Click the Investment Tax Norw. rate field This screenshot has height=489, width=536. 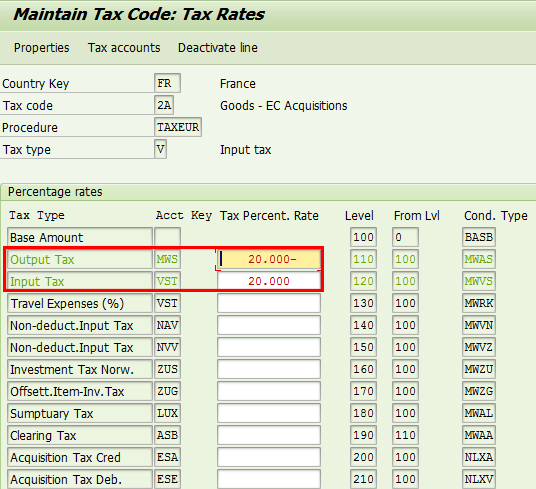tap(269, 369)
